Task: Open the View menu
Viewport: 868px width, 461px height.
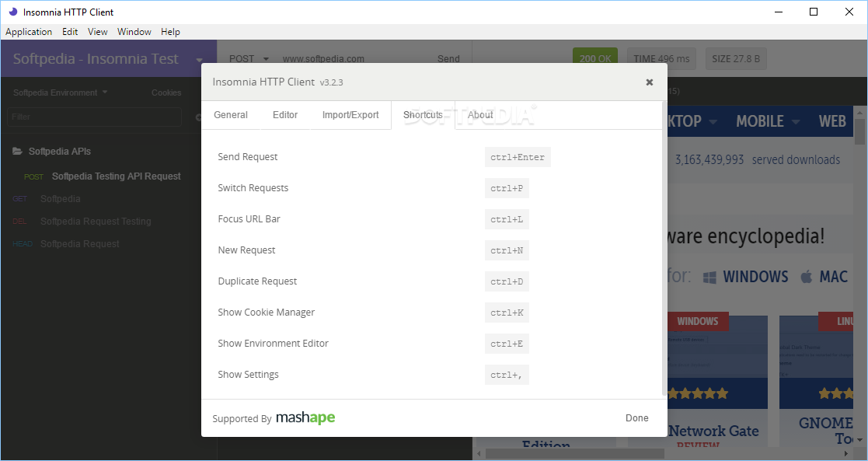Action: pyautogui.click(x=97, y=32)
